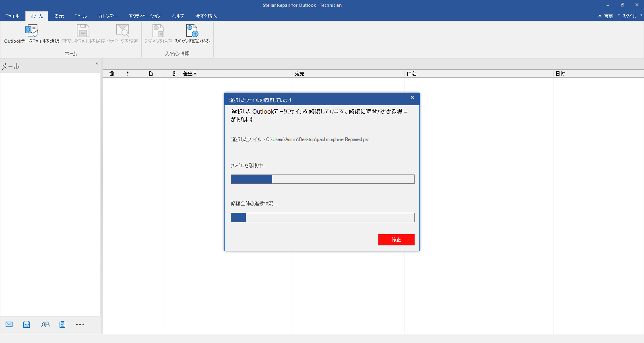This screenshot has height=343, width=644.
Task: Sort by 日付 column header
Action: point(599,74)
